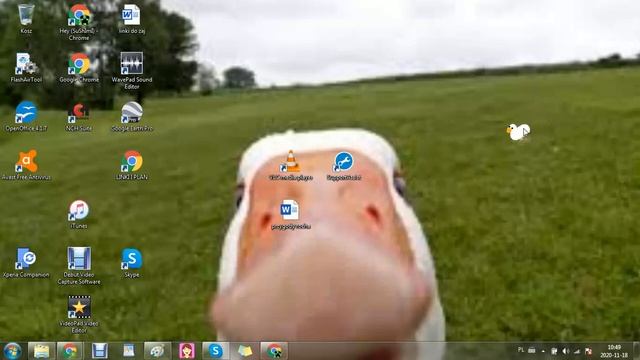Select the Google Chrome desktop shortcut
Screen dimensions: 640x360
[x=79, y=67]
